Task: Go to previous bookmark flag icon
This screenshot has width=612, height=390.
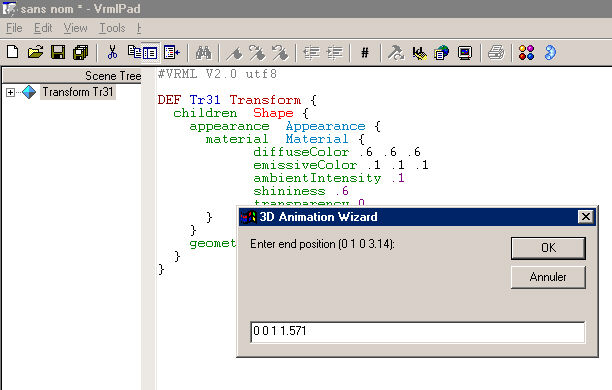Action: click(280, 52)
